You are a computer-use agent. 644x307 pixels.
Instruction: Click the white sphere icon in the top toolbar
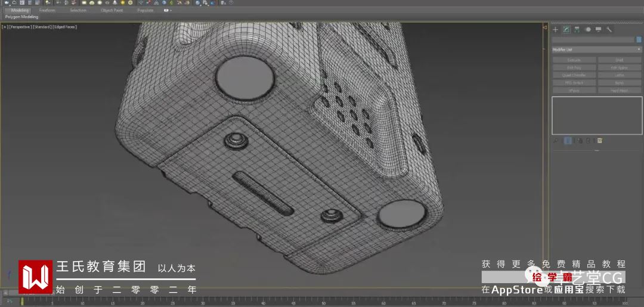[100, 3]
